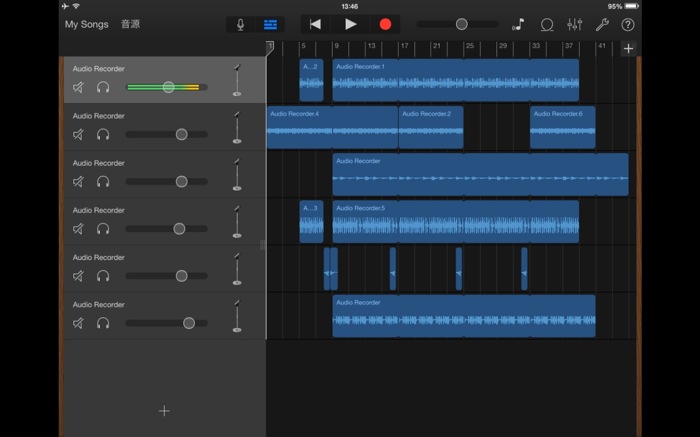Select the Audio Recorder.2 region
700x437 pixels.
(431, 127)
